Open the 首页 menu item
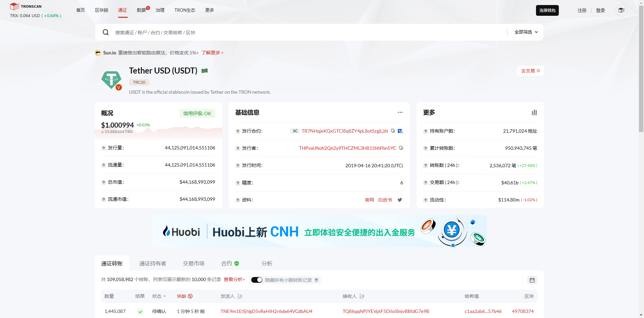 [x=80, y=10]
